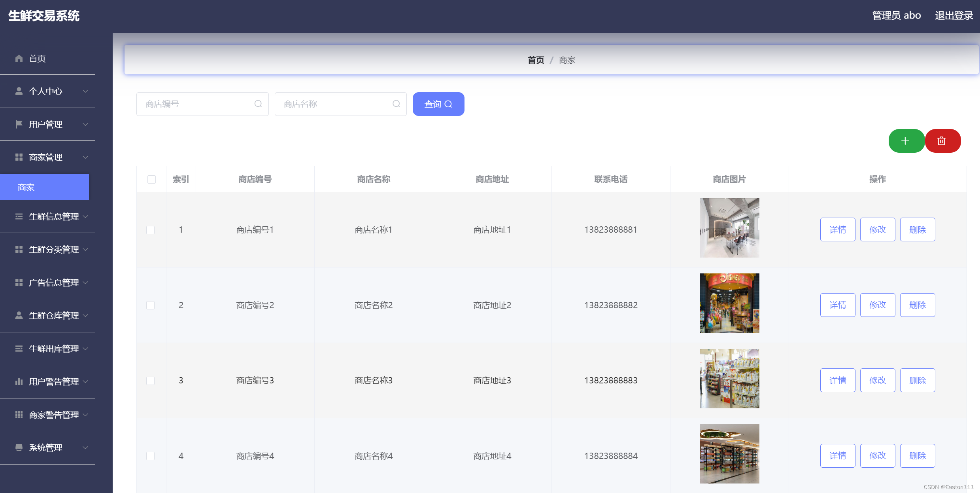Open the 广告信息管理 sidebar menu
Screen dimensions: 980x493
click(x=54, y=283)
